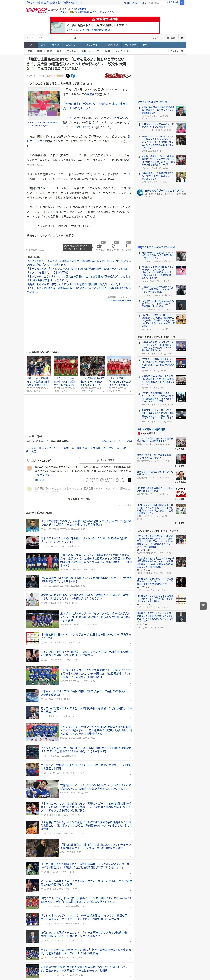Open the 国内 category tab

40,51
